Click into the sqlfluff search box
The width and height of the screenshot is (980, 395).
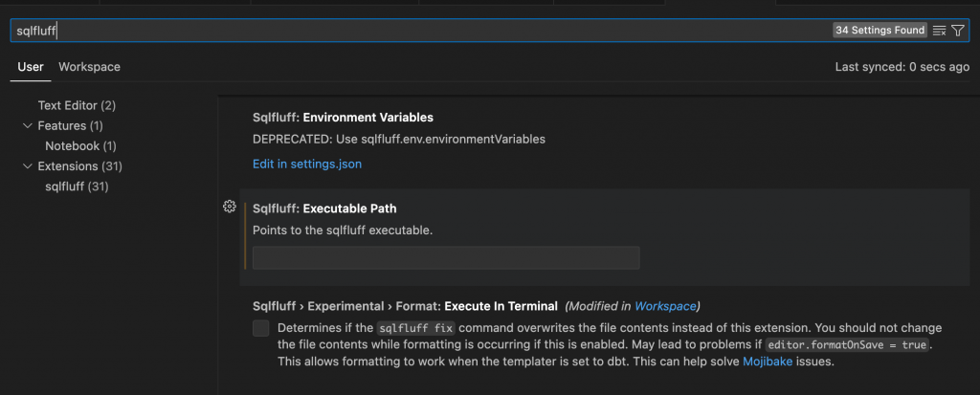[x=421, y=31]
